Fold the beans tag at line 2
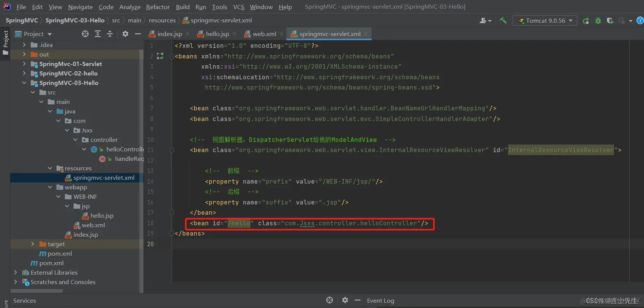The image size is (644, 308). point(172,57)
